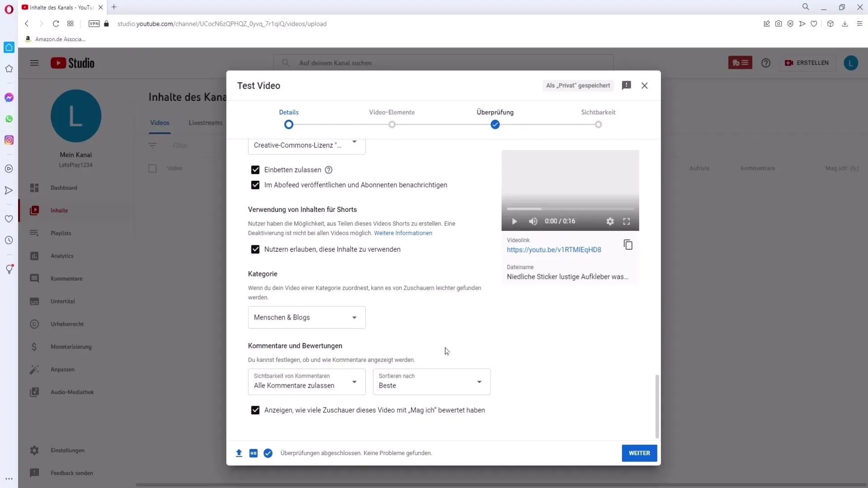Open the help question mark icon
Viewport: 868px width, 488px height.
click(x=766, y=63)
